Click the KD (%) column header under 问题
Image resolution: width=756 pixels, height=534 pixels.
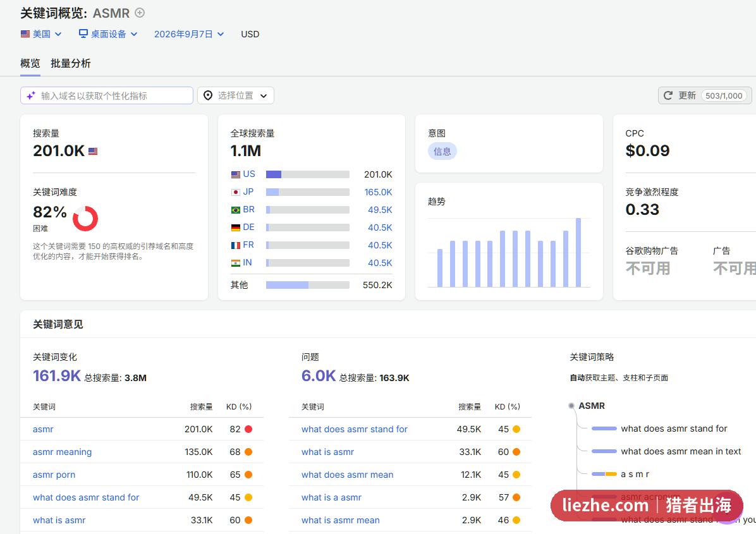507,407
